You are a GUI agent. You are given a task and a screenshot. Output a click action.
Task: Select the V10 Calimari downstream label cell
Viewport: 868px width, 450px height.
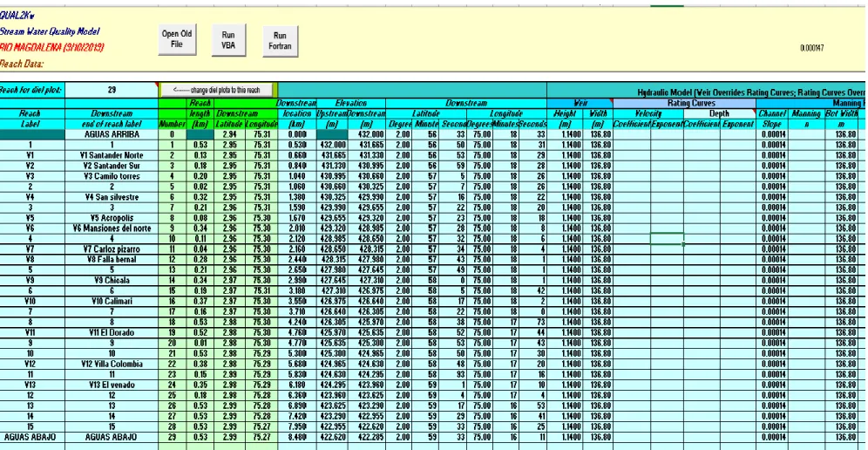point(112,302)
